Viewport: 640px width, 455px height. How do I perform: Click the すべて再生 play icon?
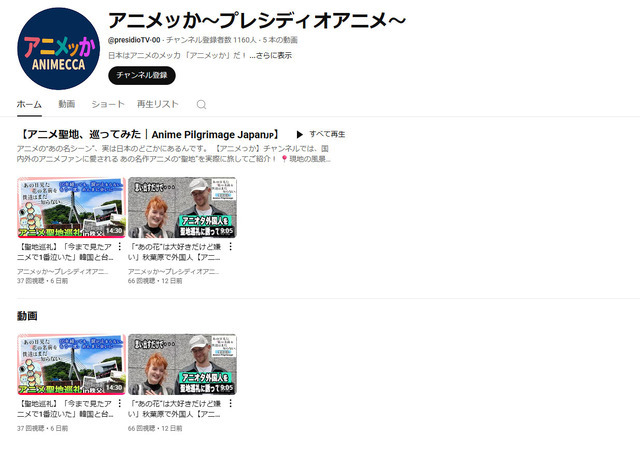tap(300, 134)
